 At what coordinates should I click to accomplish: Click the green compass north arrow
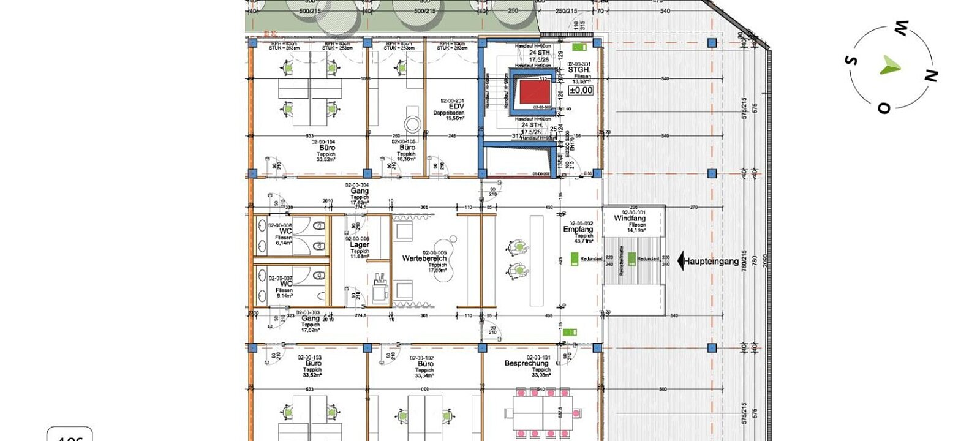click(890, 65)
